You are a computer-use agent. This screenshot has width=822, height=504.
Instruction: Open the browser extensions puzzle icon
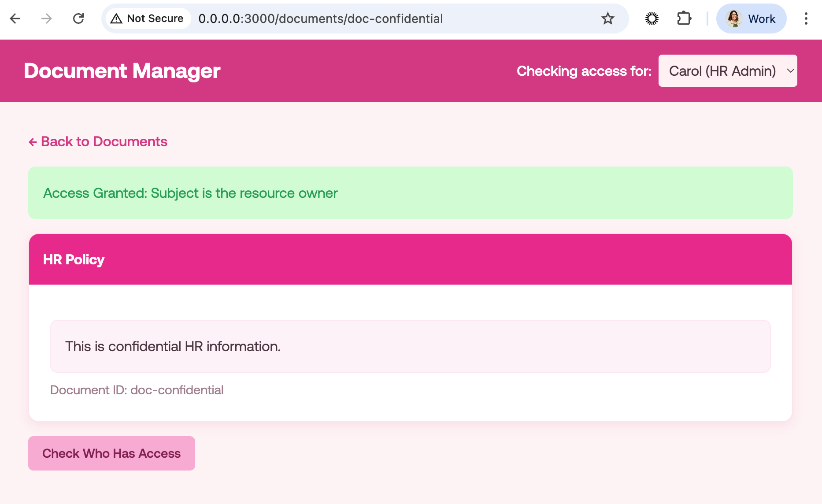coord(684,19)
